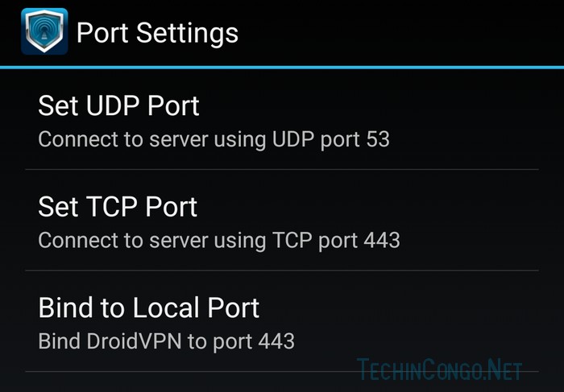Screen dimensions: 564x392
Task: Tap the DroidVPN shield app icon
Action: (x=44, y=31)
